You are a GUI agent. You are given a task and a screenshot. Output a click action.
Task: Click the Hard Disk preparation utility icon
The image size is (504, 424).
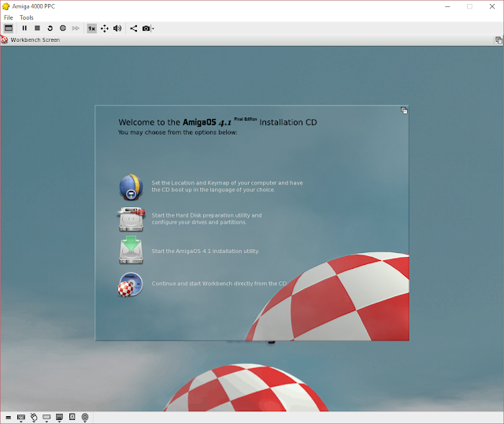tap(131, 219)
